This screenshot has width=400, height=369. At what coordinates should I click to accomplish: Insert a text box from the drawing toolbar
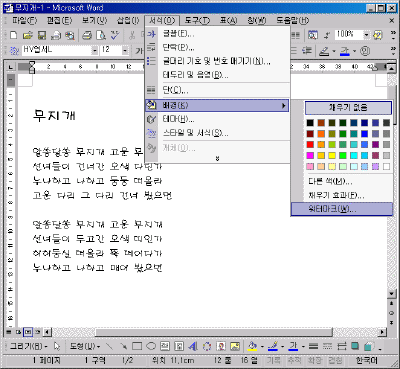click(x=165, y=346)
